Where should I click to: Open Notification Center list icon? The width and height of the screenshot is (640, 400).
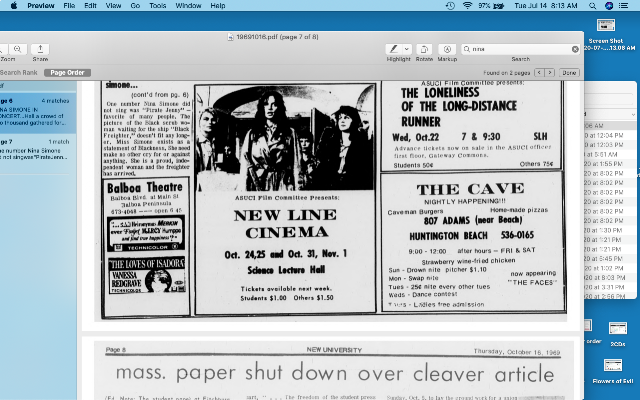tap(624, 6)
